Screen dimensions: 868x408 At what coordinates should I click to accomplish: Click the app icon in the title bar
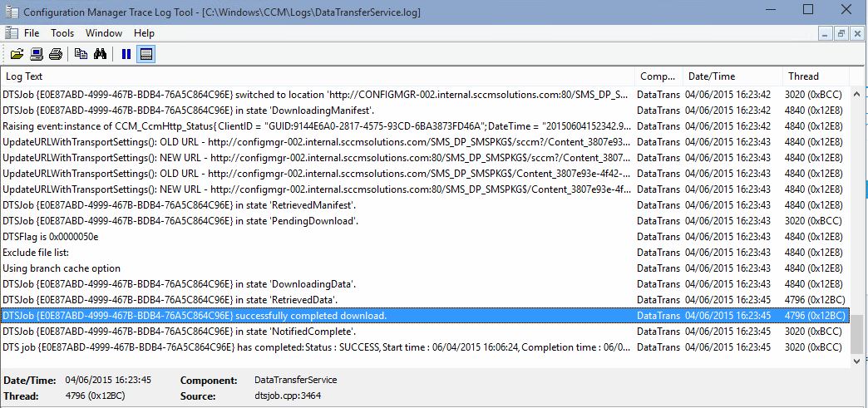coord(10,11)
